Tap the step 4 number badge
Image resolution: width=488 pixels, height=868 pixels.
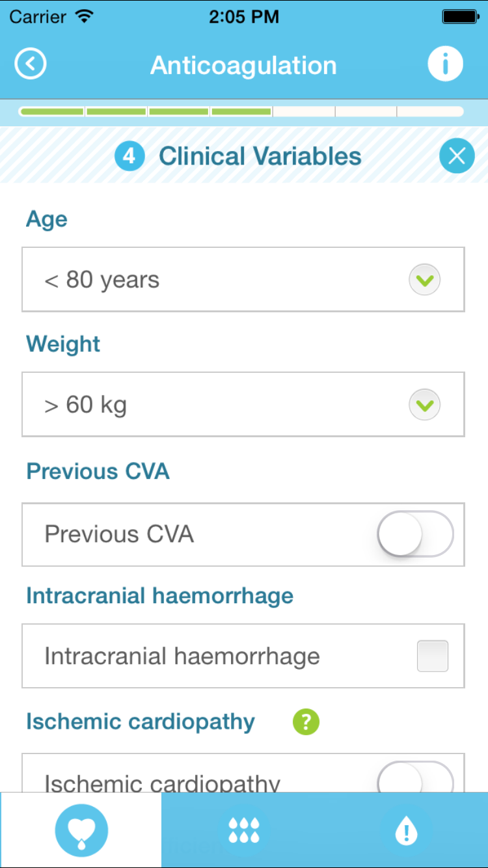[x=129, y=156]
